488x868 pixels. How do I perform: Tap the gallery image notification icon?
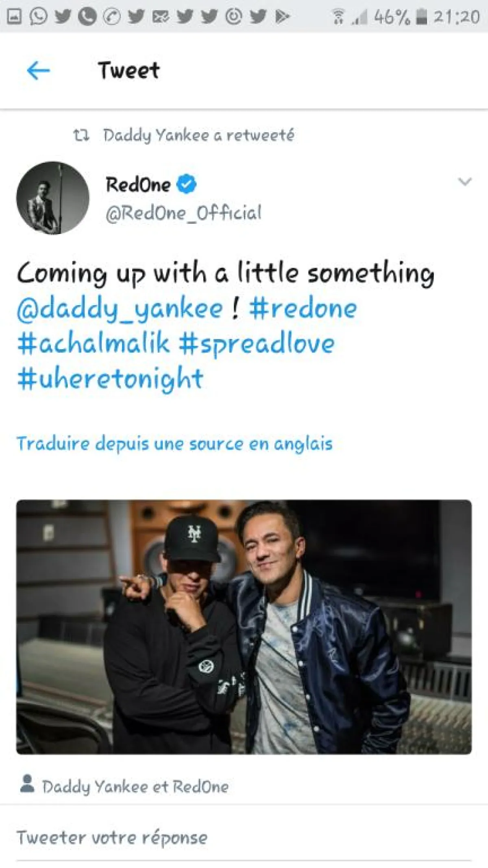pyautogui.click(x=14, y=17)
